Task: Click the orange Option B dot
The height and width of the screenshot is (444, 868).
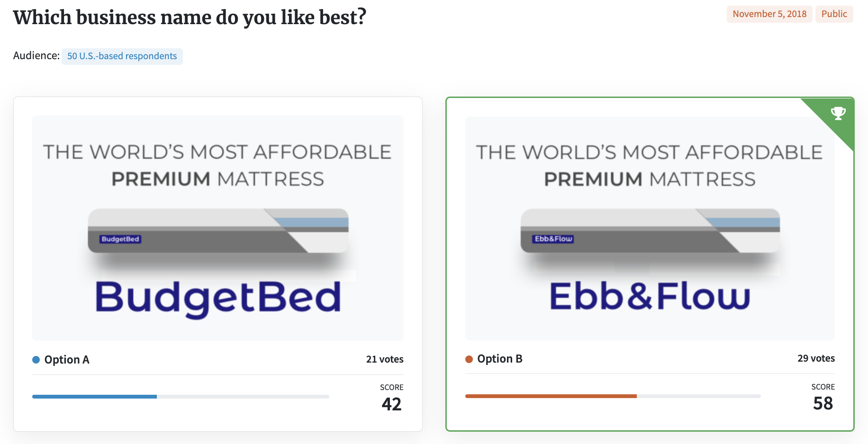Action: 469,359
